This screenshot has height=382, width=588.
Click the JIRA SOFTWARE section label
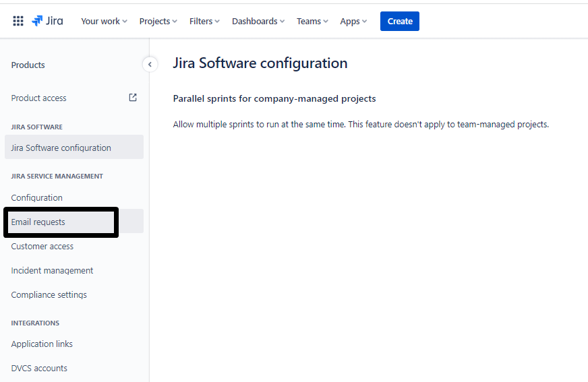click(36, 127)
